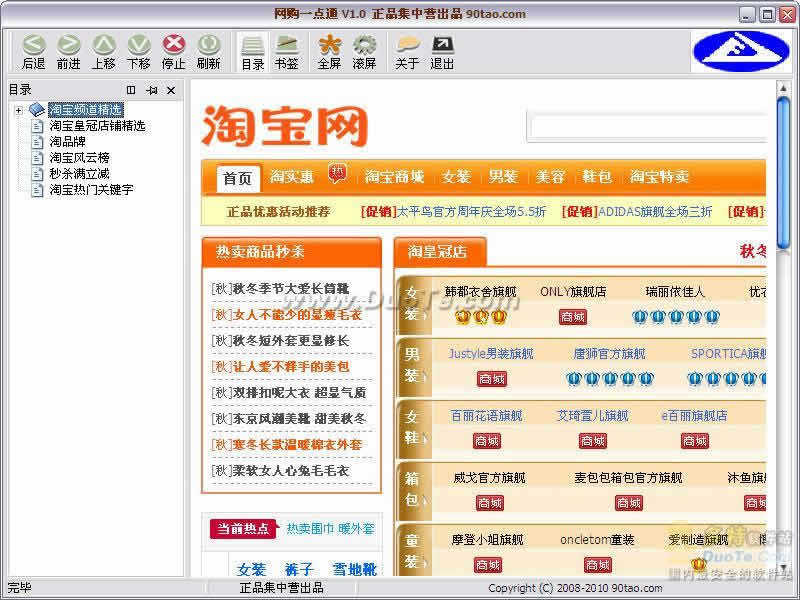Click the page icon beside 淘宝风云榜
Screen dimensions: 800x600
pos(37,158)
